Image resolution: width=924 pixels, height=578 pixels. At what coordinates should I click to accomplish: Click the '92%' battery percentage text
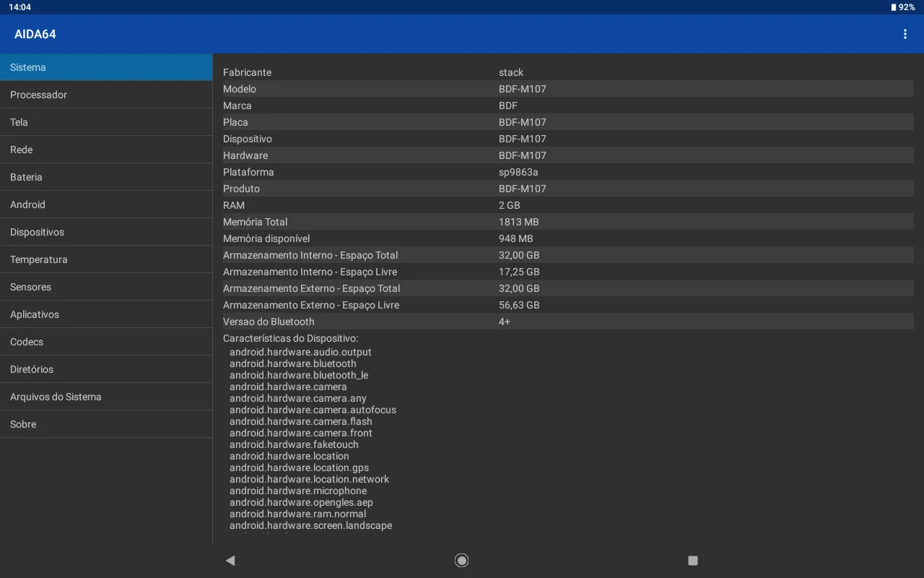tap(907, 7)
